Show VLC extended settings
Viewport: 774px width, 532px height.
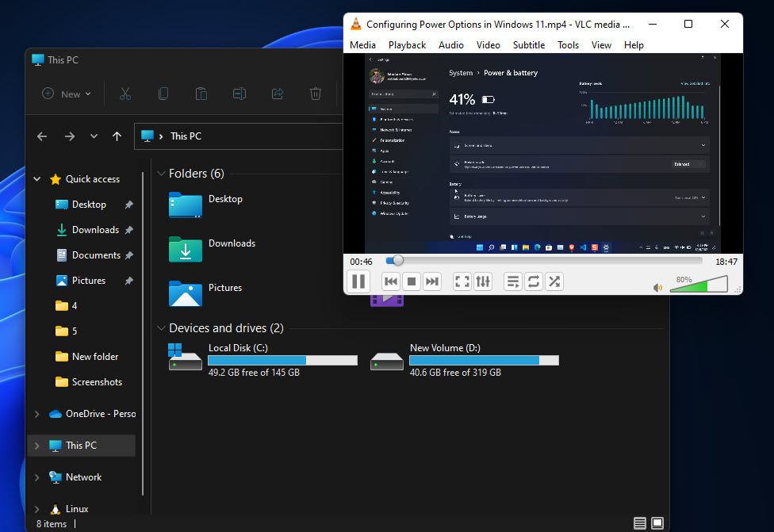(483, 281)
